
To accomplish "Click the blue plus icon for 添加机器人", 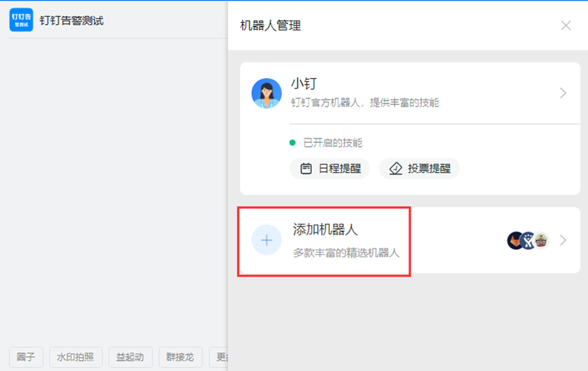I will [266, 240].
